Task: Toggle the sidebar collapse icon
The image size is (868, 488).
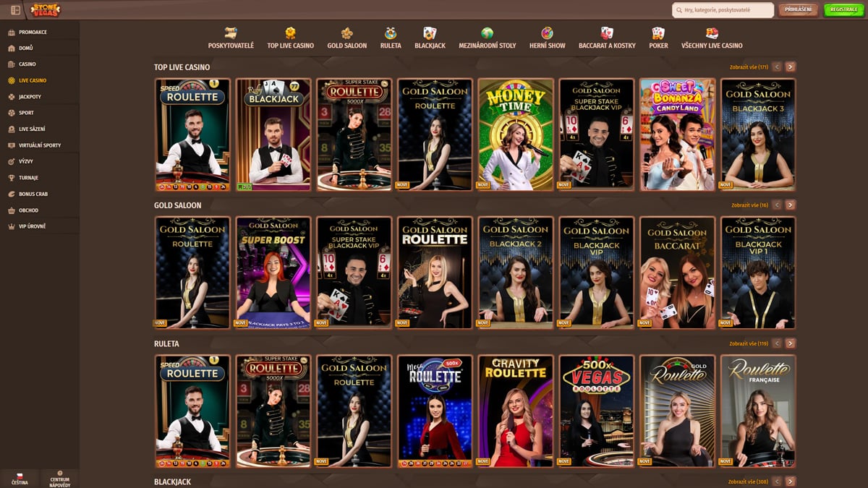Action: pyautogui.click(x=15, y=10)
